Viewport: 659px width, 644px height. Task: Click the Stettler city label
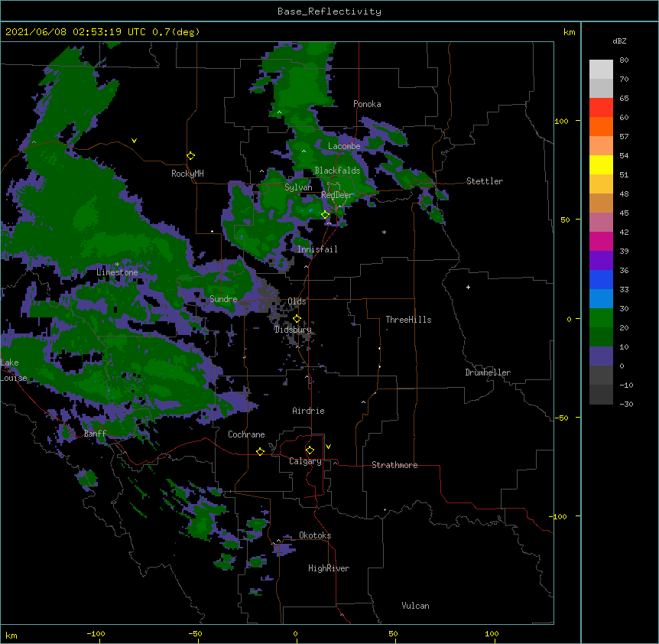point(485,181)
